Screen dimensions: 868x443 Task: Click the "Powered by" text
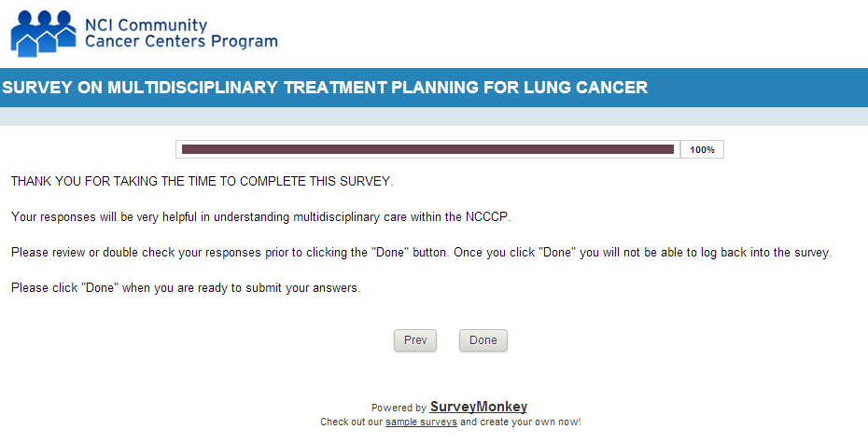pos(399,408)
